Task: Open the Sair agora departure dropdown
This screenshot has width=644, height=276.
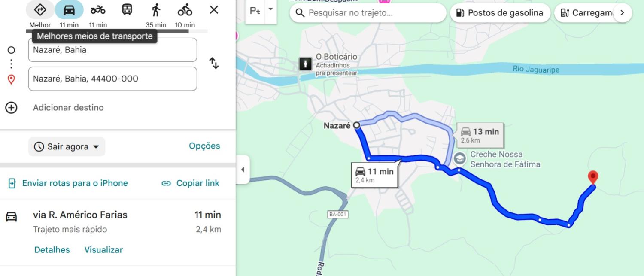Action: (x=67, y=147)
